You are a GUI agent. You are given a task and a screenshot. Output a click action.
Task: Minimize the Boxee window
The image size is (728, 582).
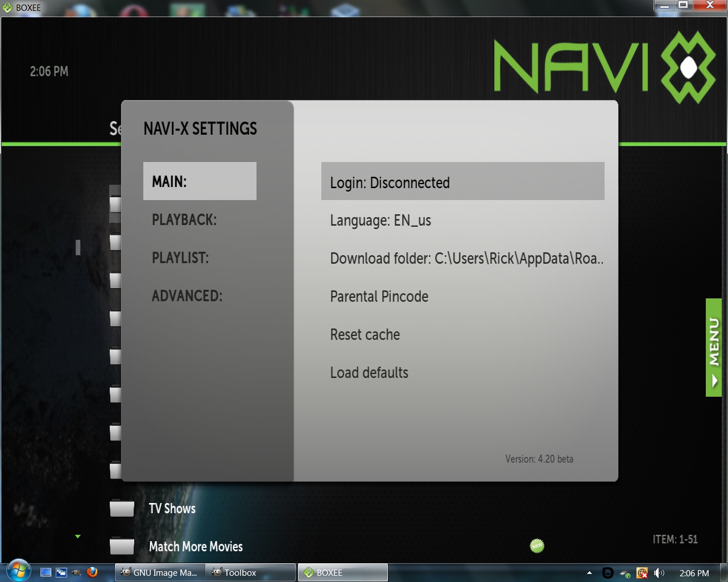(663, 6)
